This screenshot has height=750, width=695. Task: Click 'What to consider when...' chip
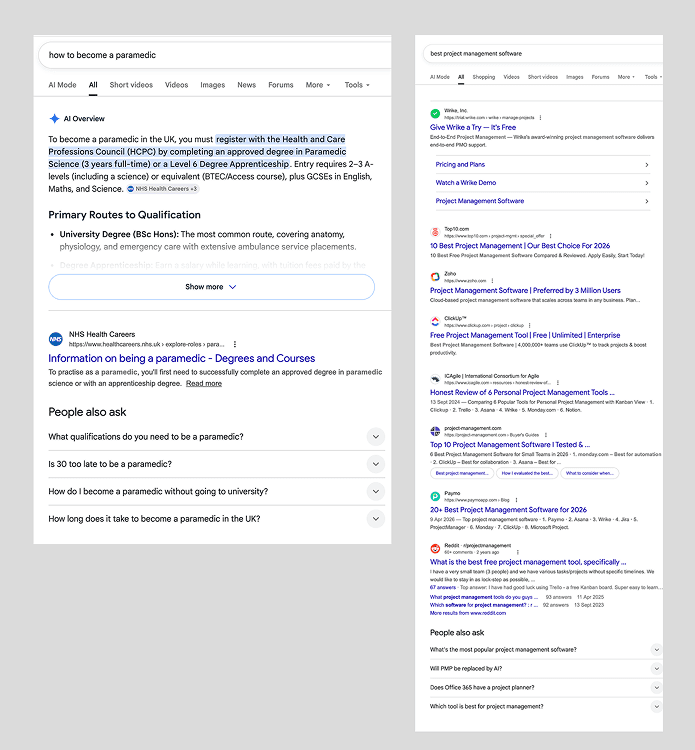590,473
